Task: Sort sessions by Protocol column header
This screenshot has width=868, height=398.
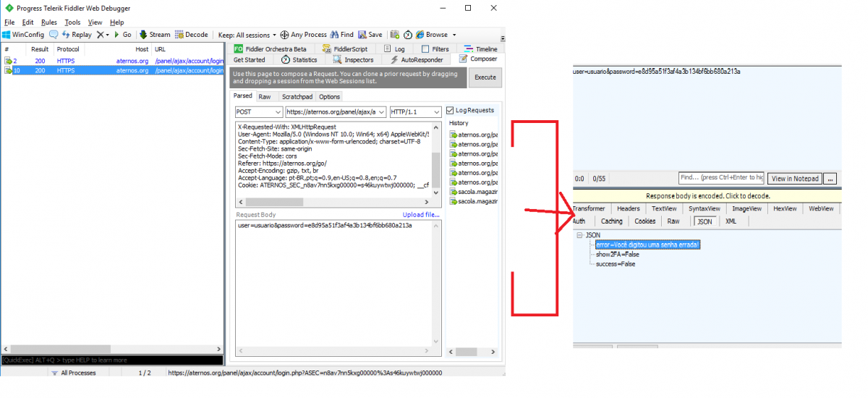Action: click(69, 49)
